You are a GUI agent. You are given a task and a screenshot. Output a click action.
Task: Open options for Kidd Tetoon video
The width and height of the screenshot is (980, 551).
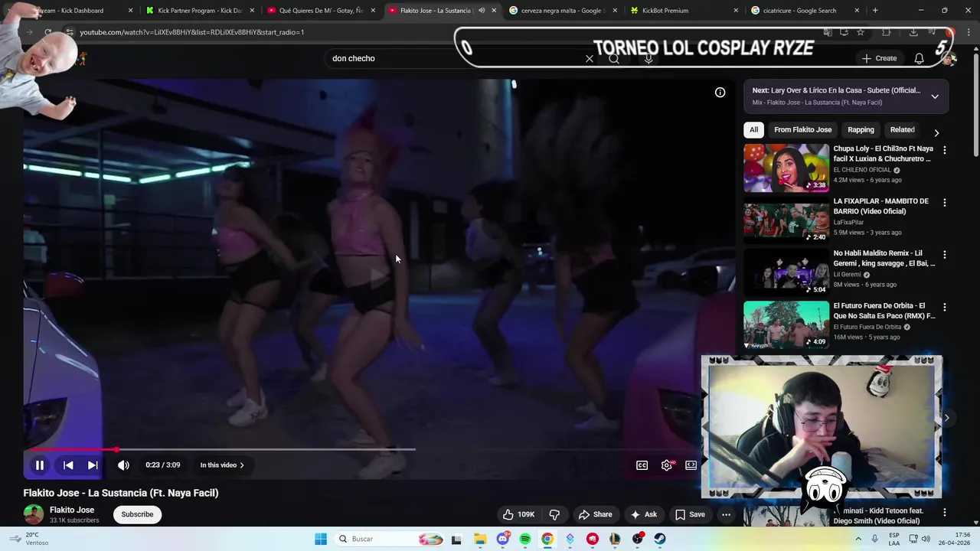click(x=944, y=512)
